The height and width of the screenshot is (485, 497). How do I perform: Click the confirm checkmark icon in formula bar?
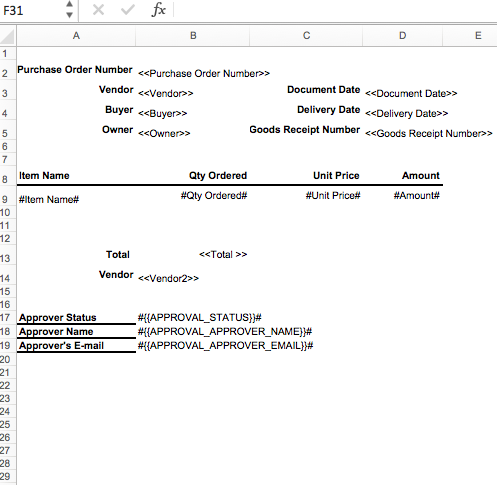(x=128, y=10)
